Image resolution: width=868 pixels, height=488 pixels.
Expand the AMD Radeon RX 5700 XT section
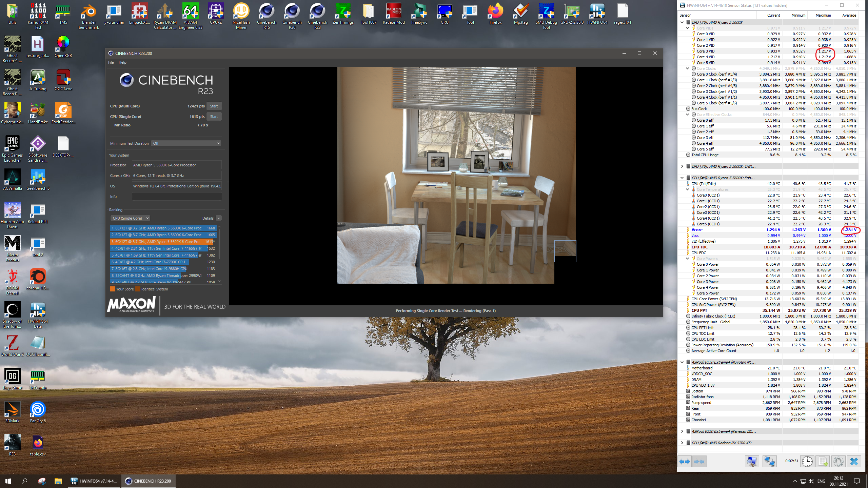(682, 443)
